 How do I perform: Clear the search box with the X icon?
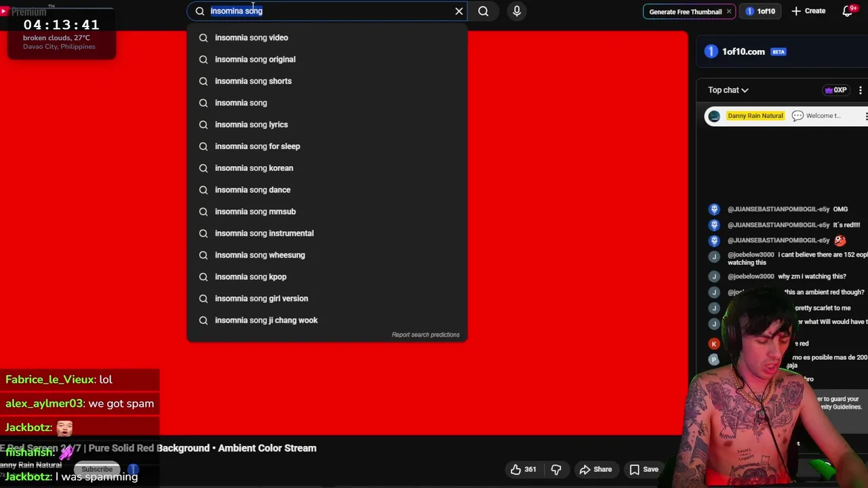459,11
